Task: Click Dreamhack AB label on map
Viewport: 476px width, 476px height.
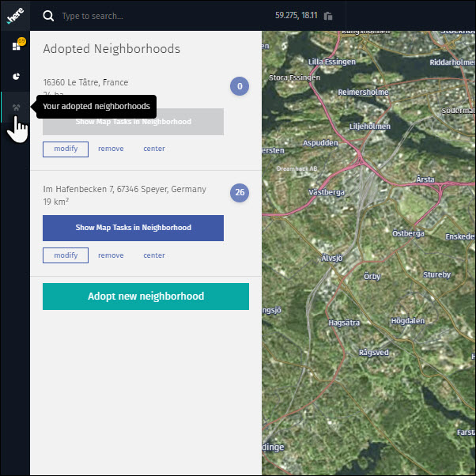Action: [x=297, y=168]
